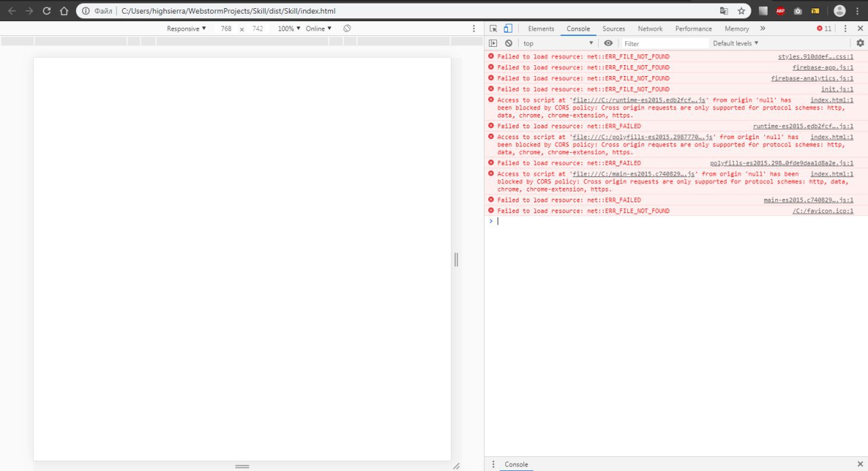The width and height of the screenshot is (868, 471).
Task: Bookmark this page with star icon
Action: (x=742, y=11)
